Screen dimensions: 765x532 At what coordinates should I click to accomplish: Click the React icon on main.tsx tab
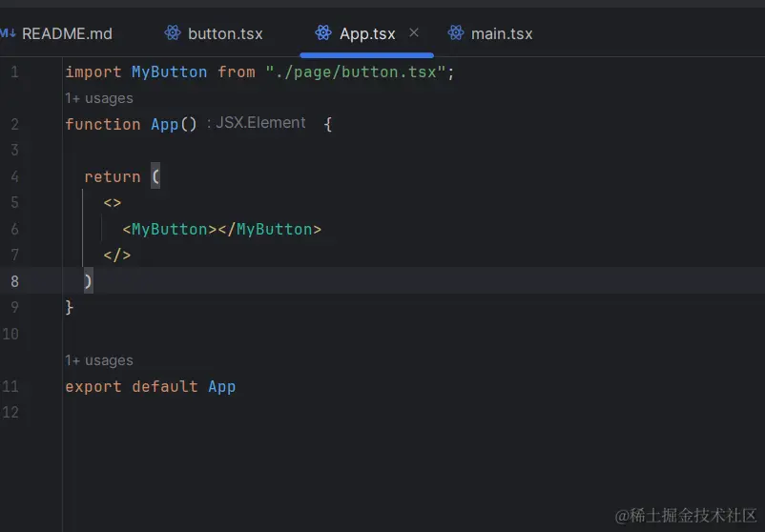(456, 33)
